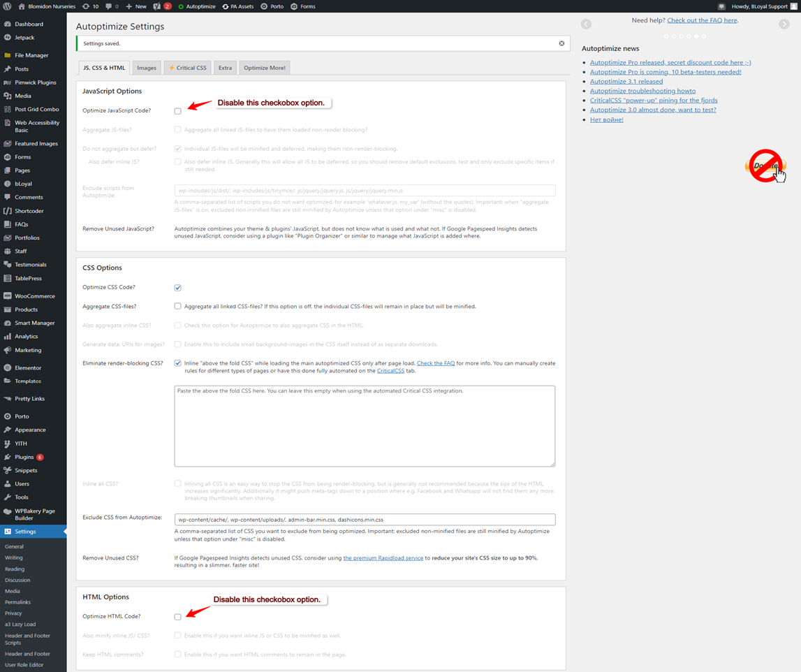Click the Jetpack icon in the sidebar
The height and width of the screenshot is (672, 801).
click(7, 37)
